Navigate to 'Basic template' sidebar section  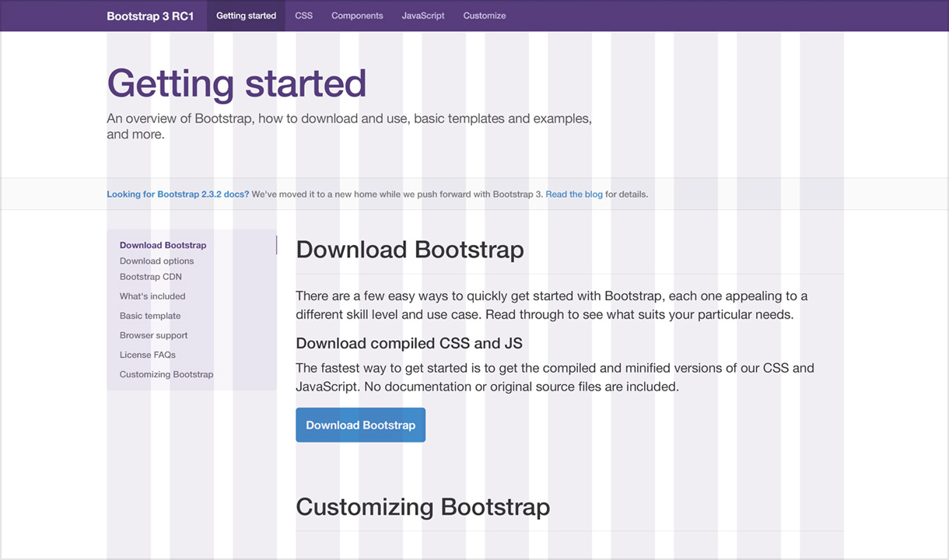coord(150,316)
